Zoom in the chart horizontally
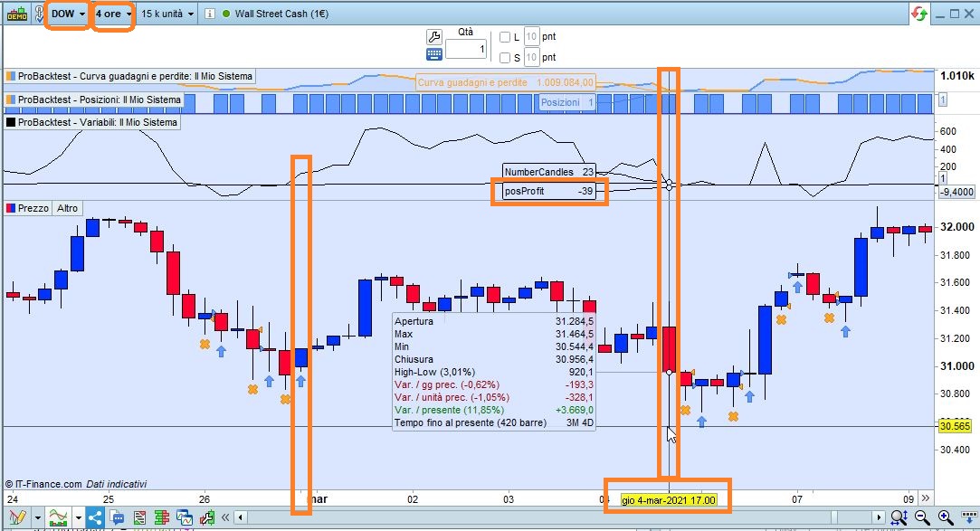 click(x=946, y=517)
